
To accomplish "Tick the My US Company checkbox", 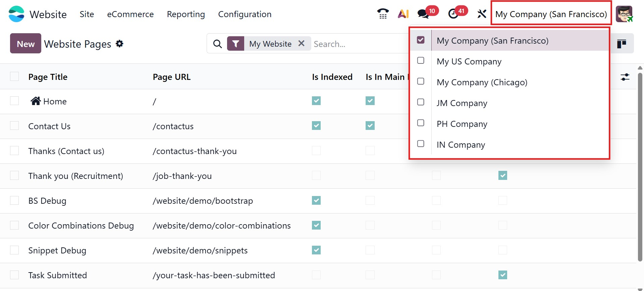I will click(421, 61).
